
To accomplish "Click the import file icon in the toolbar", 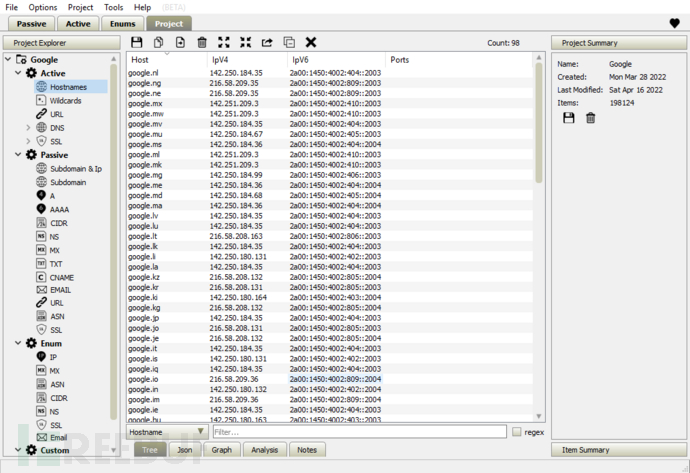I will [x=180, y=42].
